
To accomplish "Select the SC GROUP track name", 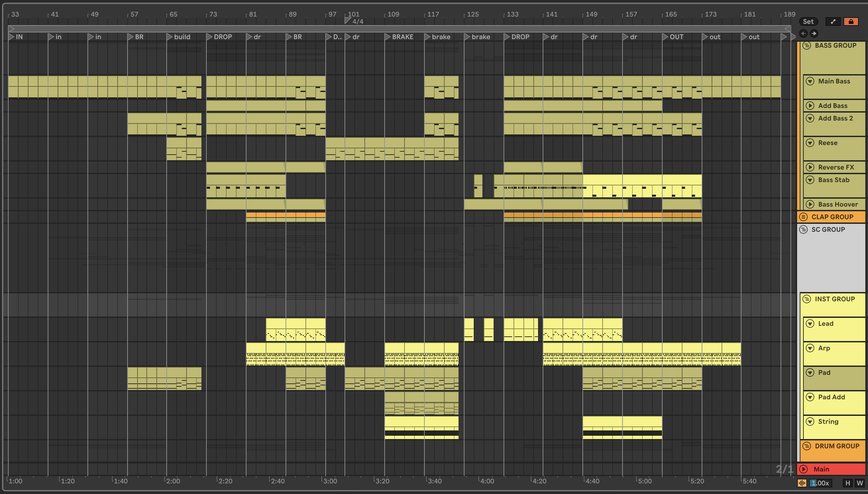I will (x=828, y=229).
